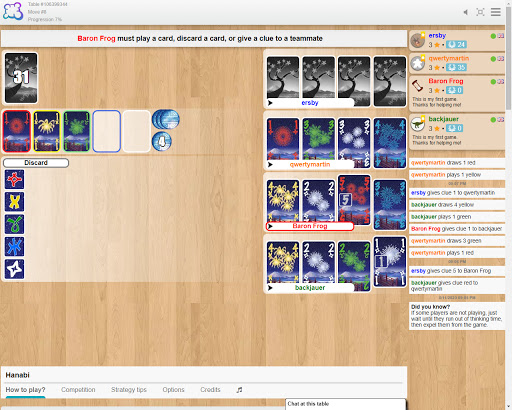Click the Baron Frog hand name label

pyautogui.click(x=310, y=226)
